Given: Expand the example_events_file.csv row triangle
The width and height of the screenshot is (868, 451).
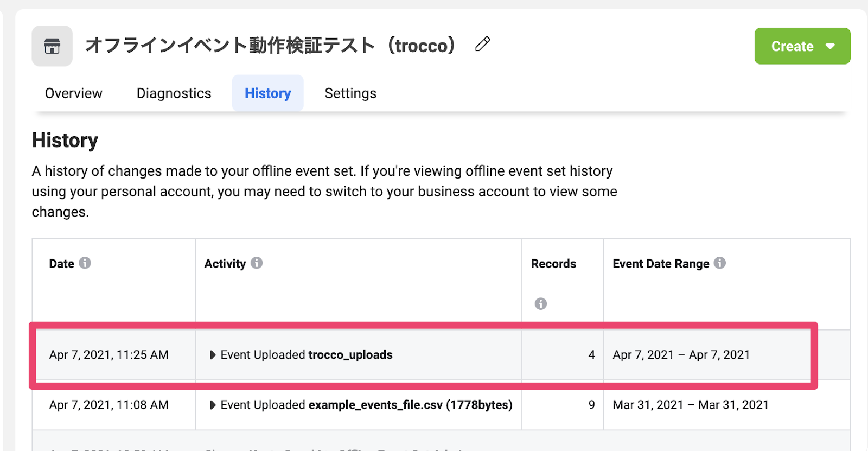Looking at the screenshot, I should coord(213,405).
